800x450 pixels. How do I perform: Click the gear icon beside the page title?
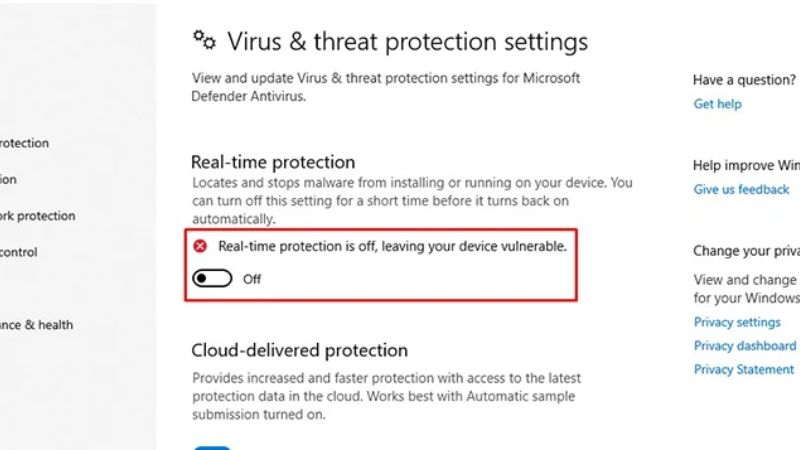[x=204, y=40]
